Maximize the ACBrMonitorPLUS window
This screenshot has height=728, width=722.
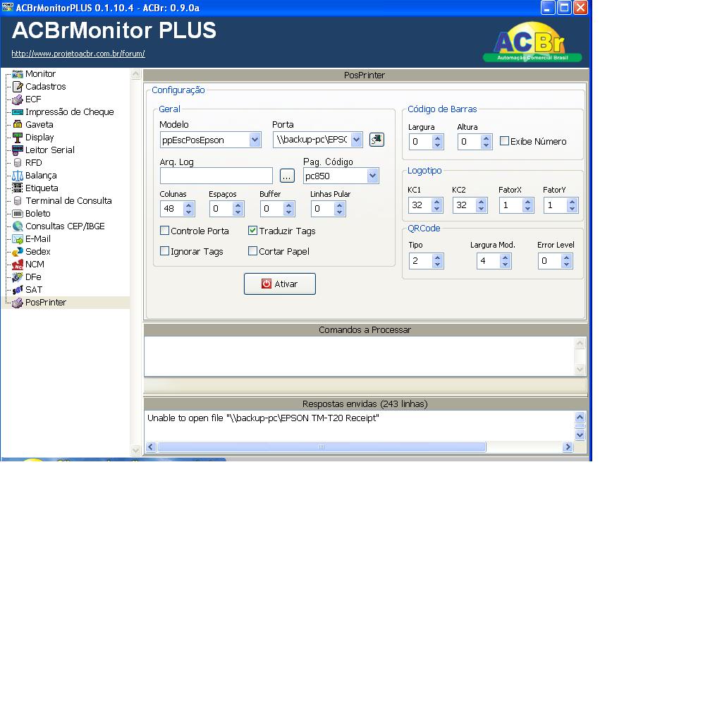[564, 8]
